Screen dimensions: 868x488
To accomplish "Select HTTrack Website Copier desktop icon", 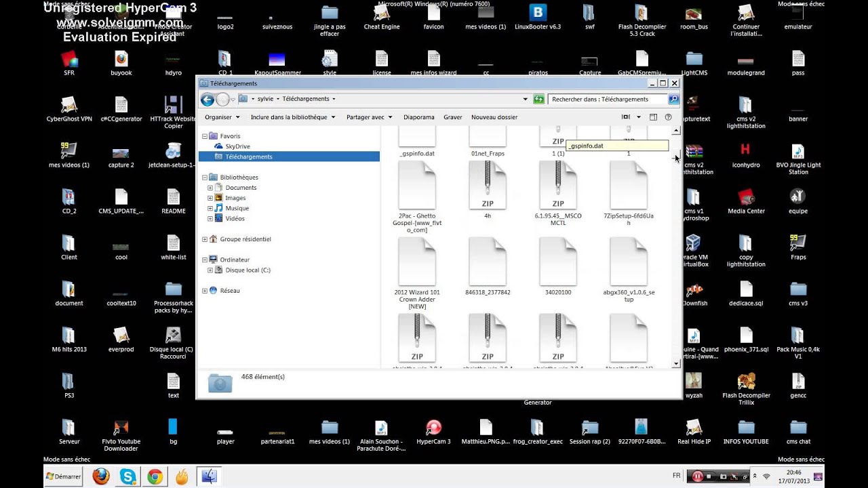I will click(x=174, y=105).
